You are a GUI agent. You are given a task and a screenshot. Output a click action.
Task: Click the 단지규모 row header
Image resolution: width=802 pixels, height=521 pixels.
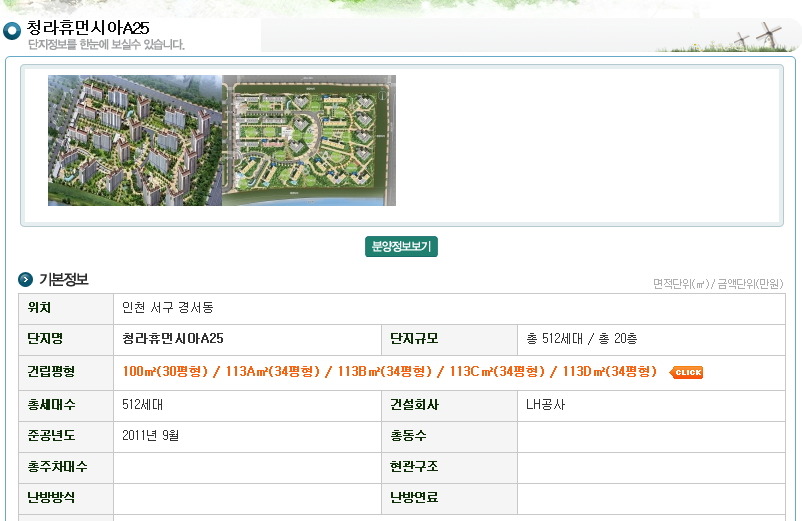(450, 339)
